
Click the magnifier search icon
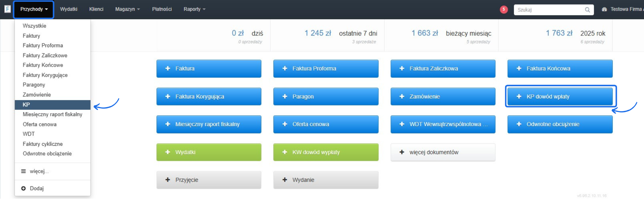[587, 10]
